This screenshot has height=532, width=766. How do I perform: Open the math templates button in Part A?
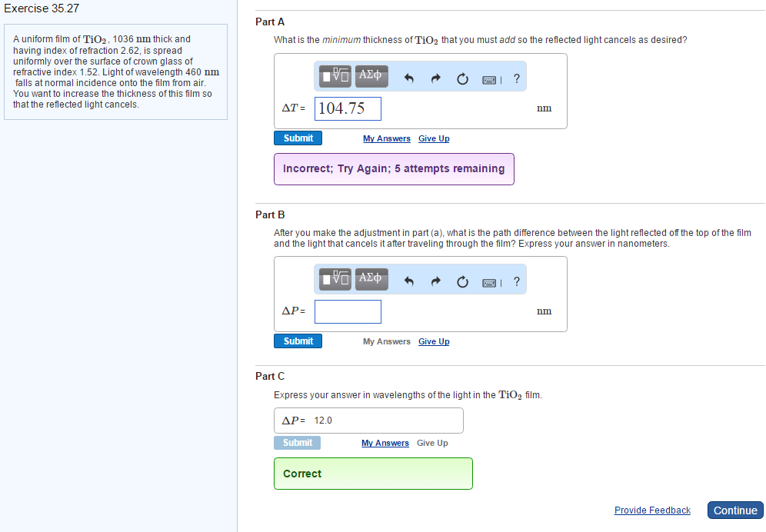tap(335, 76)
